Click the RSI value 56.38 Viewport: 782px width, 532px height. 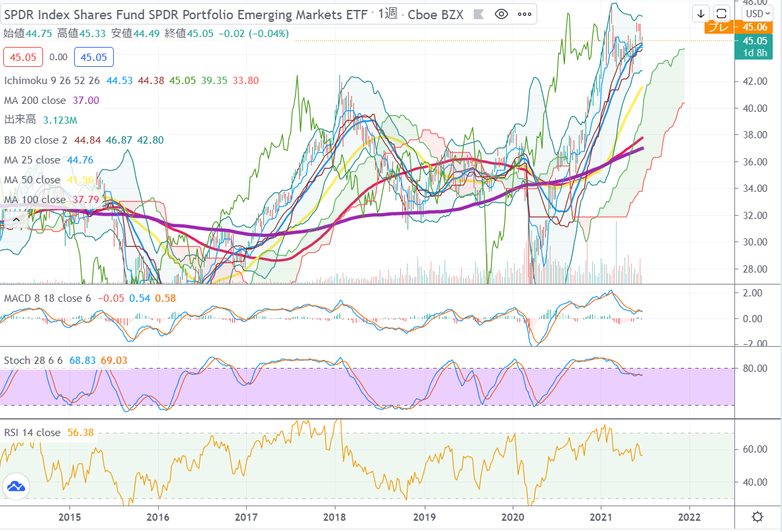coord(81,433)
